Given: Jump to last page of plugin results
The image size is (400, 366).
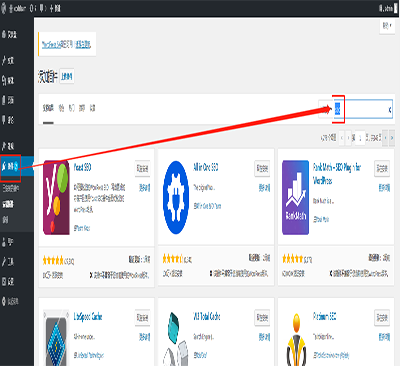Looking at the screenshot, I should (x=392, y=138).
